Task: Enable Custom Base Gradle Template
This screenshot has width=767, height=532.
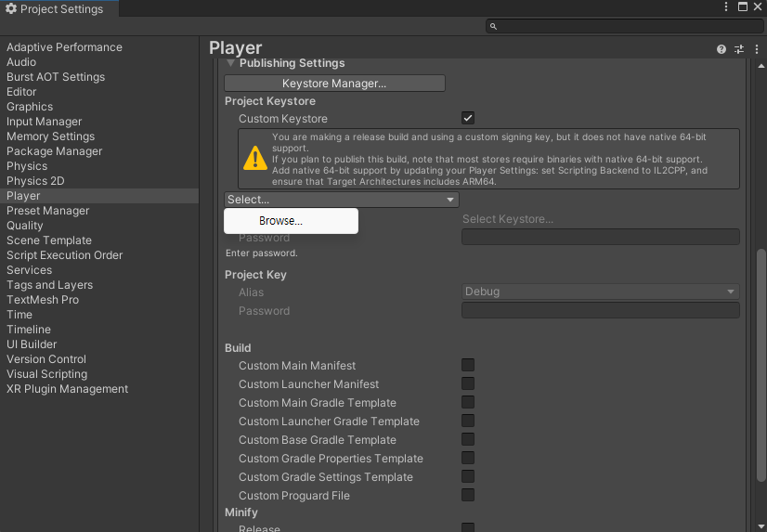Action: point(468,439)
